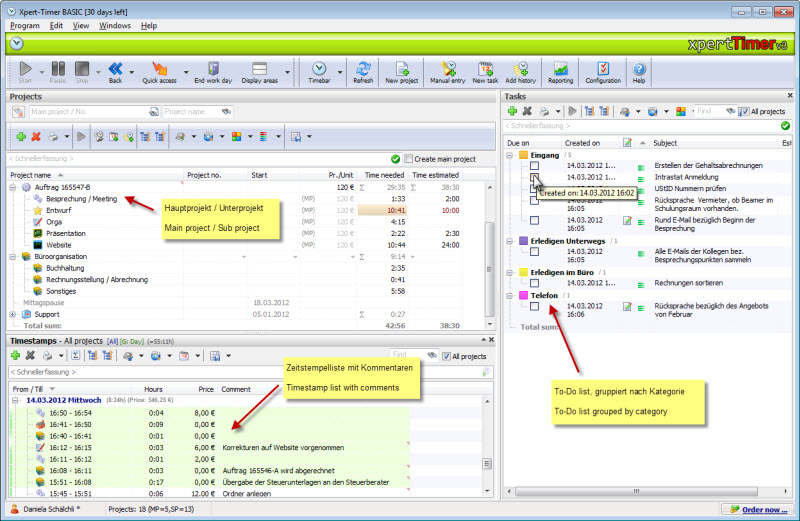Open Configuration from the toolbar

603,72
